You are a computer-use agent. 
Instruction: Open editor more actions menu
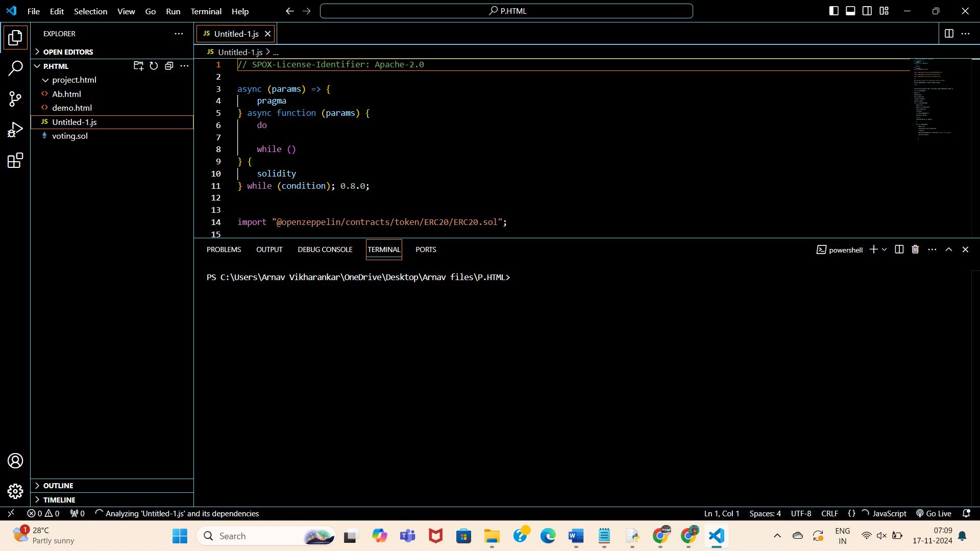tap(965, 34)
